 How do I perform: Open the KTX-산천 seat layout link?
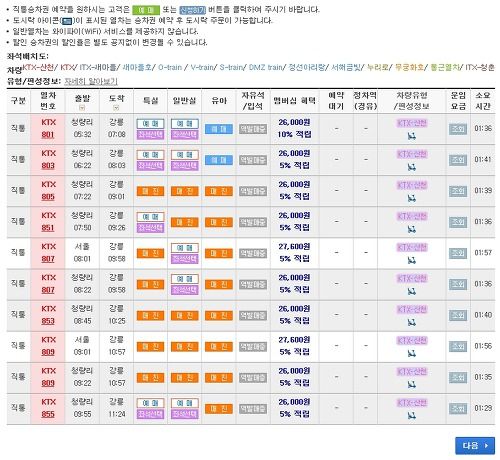click(x=38, y=67)
